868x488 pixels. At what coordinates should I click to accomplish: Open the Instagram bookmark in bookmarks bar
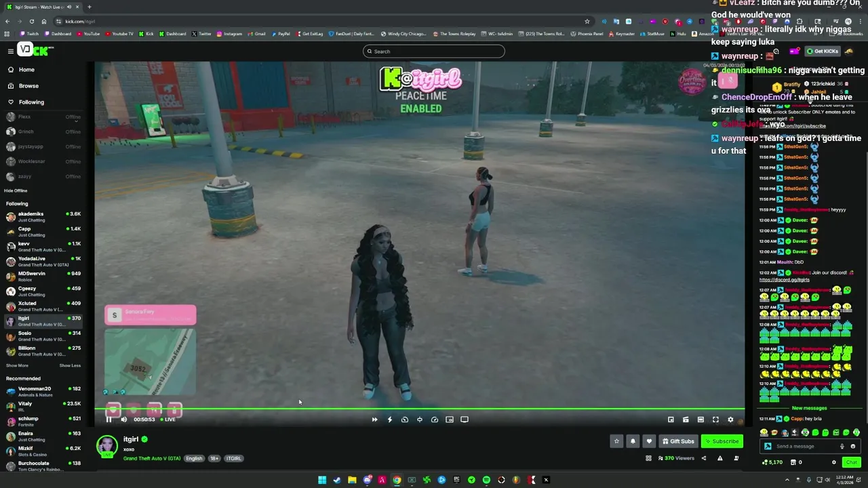[x=229, y=34]
